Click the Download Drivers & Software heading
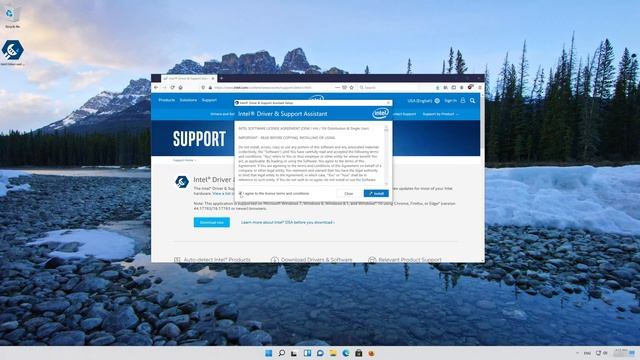 pyautogui.click(x=316, y=260)
